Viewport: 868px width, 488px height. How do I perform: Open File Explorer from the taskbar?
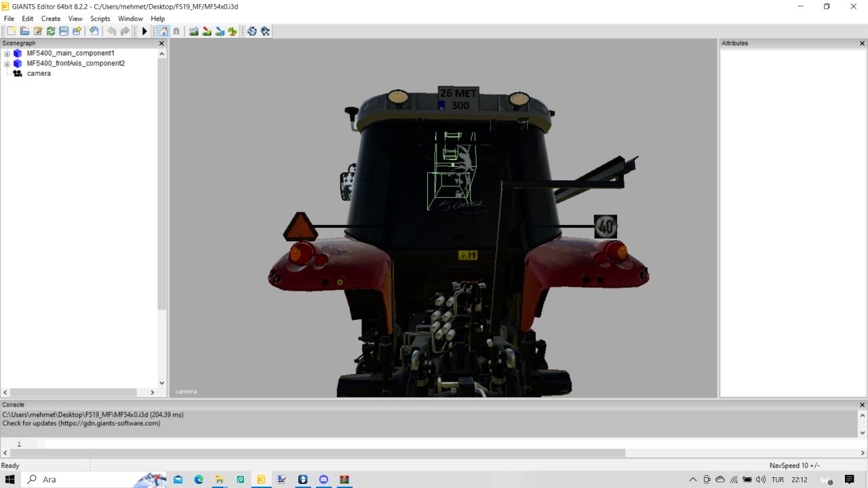click(x=220, y=480)
